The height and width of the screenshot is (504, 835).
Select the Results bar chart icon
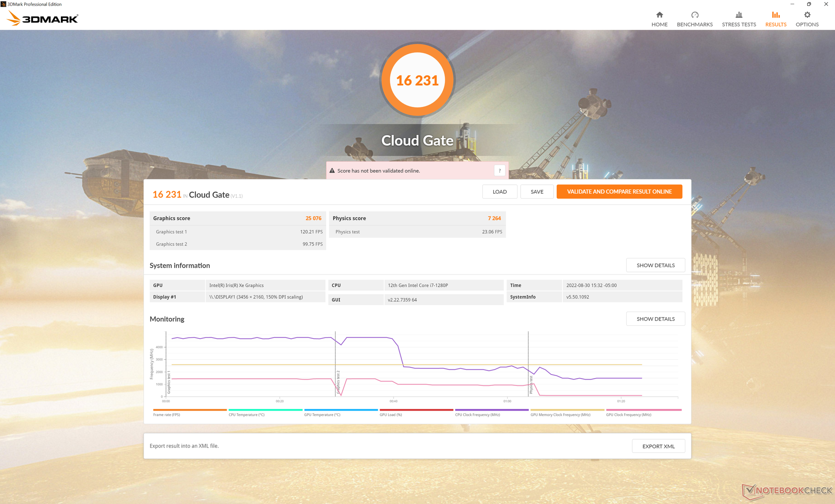point(775,15)
